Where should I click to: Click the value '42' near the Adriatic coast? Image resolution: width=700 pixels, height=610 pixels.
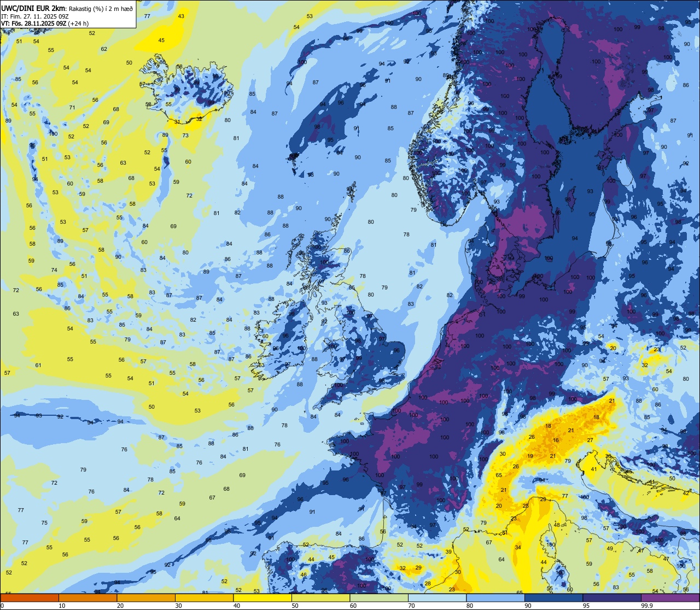[x=686, y=493]
